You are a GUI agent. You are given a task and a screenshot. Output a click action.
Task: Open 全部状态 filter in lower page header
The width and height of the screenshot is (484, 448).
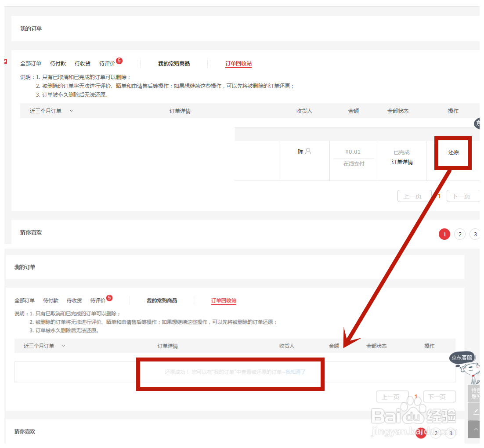376,346
